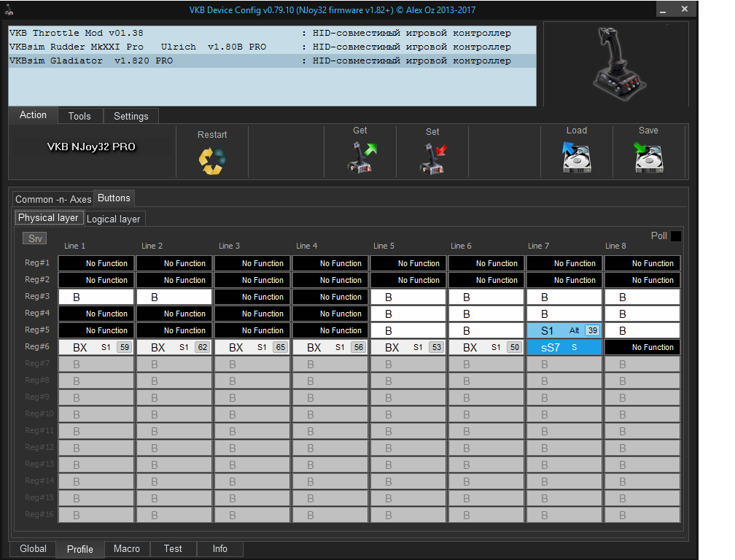
Task: Click BX S1 59 cell in Line 1
Action: click(96, 348)
